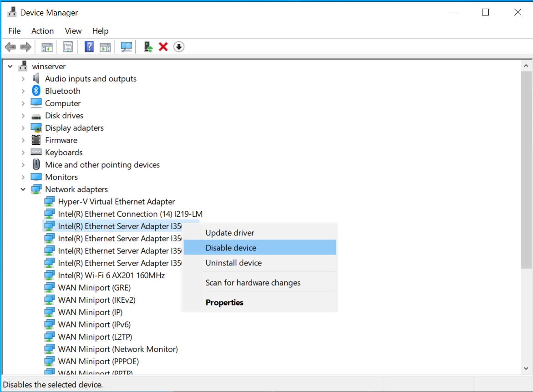Expand the Bluetooth category
533x392 pixels.
[23, 91]
